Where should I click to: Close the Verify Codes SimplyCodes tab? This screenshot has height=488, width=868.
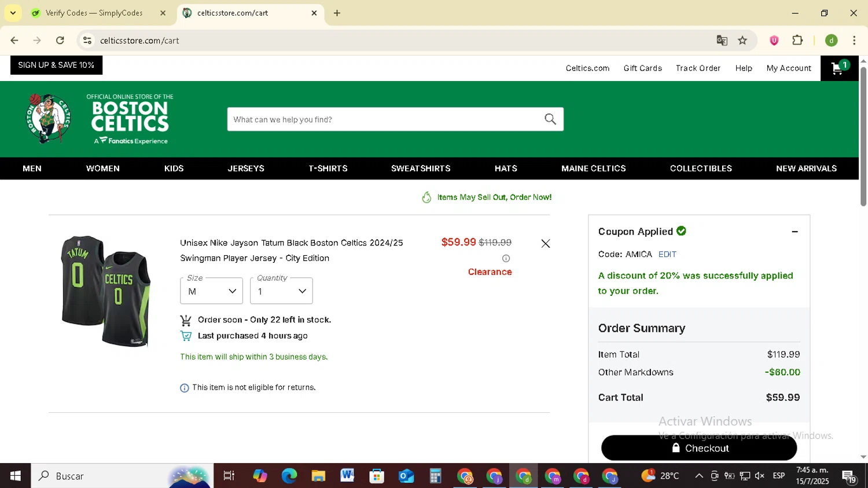tap(163, 13)
